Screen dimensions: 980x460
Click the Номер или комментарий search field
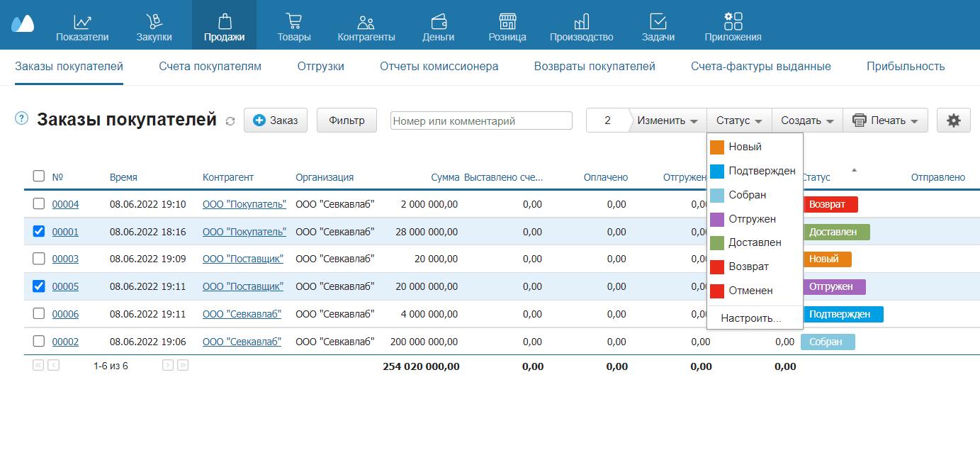click(x=480, y=121)
